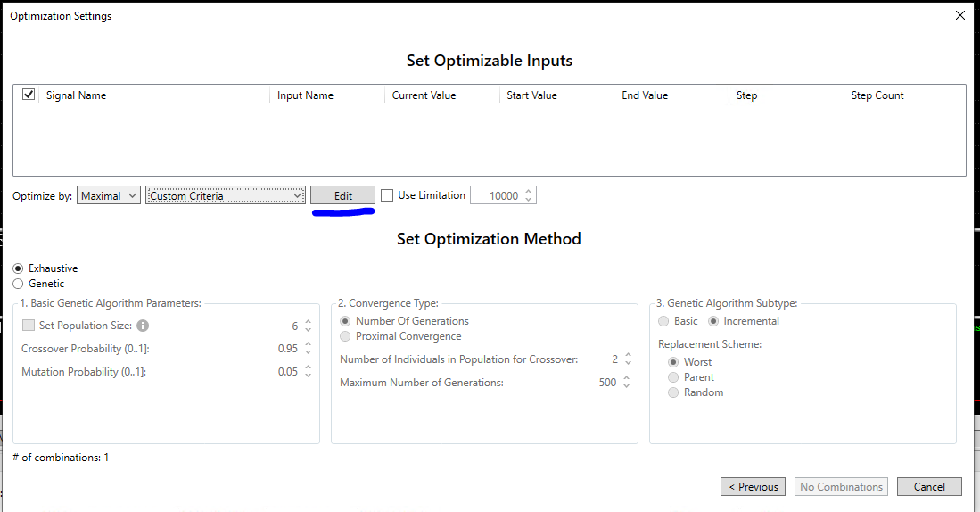
Task: Click the Edit button for custom criteria
Action: (x=342, y=195)
